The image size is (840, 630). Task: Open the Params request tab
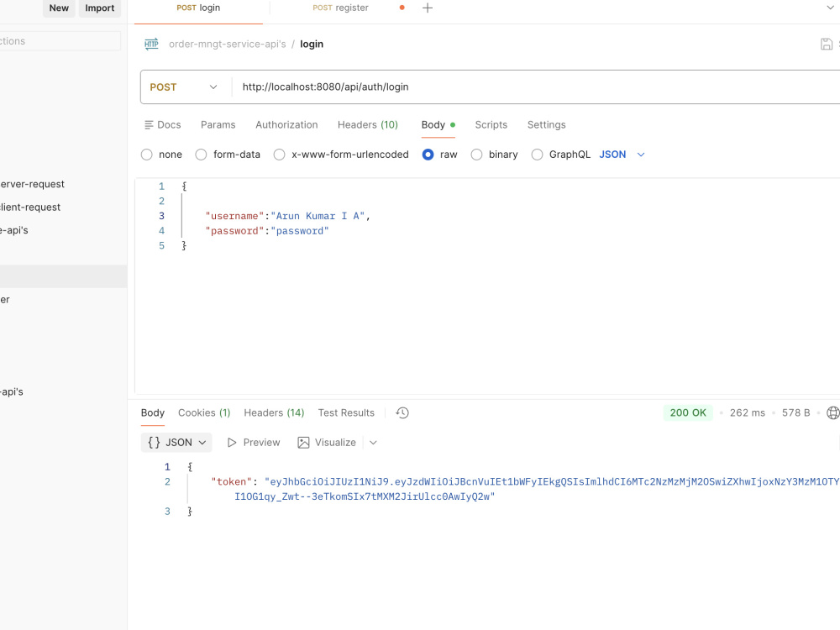(218, 125)
